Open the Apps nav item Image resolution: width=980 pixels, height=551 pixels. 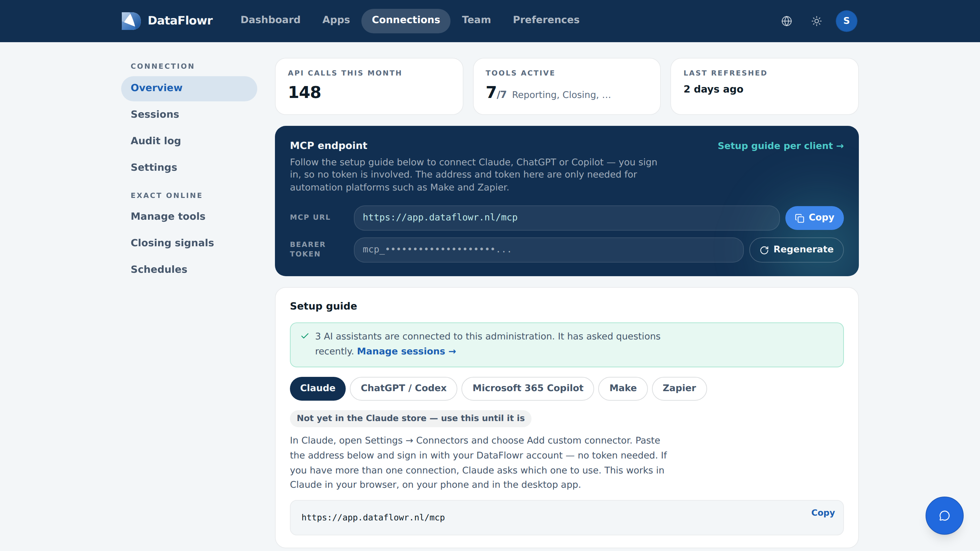tap(336, 20)
